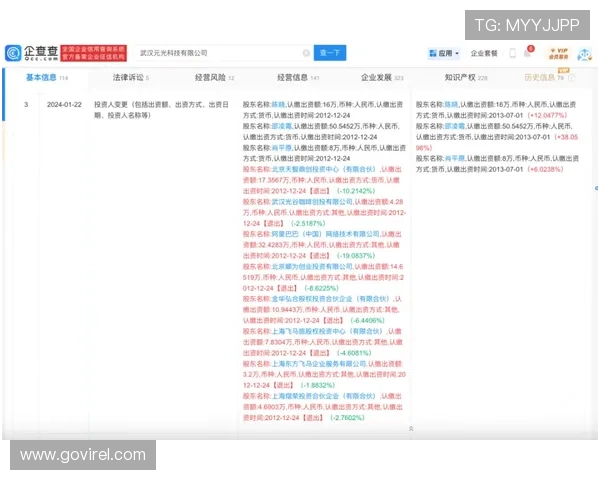This screenshot has width=600, height=480.
Task: Switch to the 经营信息 tab
Action: pyautogui.click(x=298, y=78)
